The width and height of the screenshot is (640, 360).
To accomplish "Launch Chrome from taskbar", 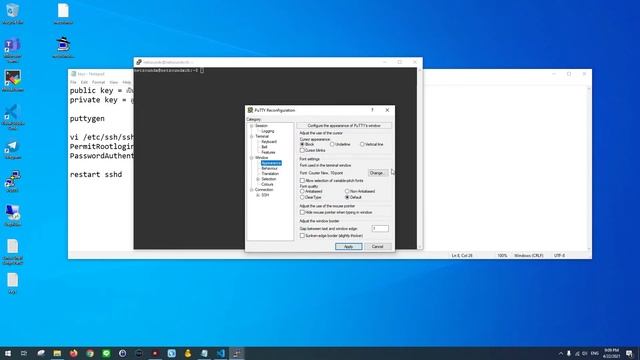I will [x=90, y=353].
